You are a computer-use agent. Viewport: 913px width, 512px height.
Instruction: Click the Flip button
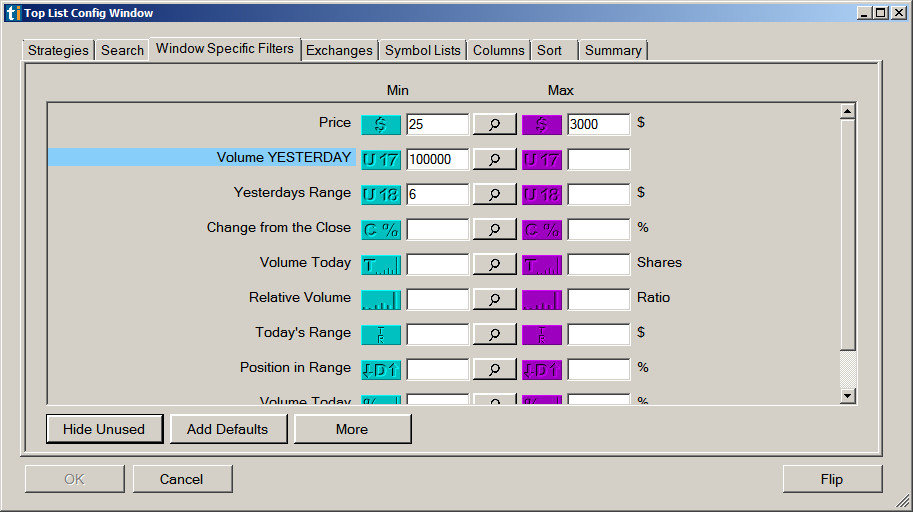pyautogui.click(x=832, y=479)
